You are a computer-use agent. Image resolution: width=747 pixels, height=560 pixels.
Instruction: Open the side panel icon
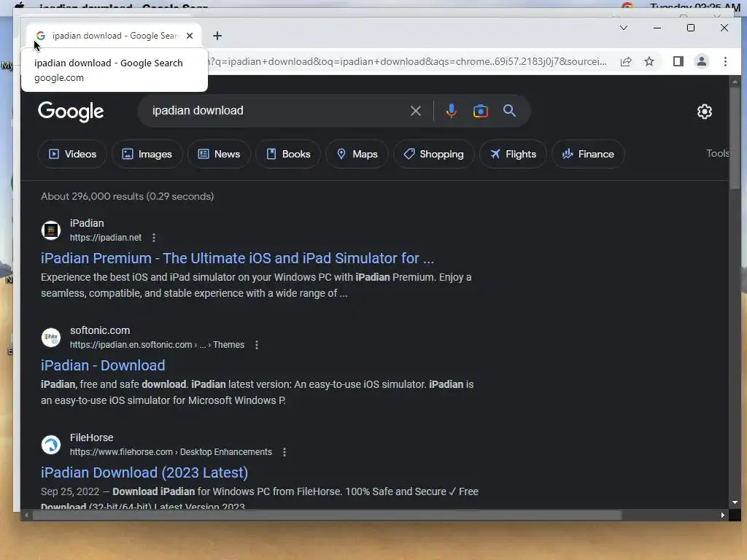tap(678, 61)
